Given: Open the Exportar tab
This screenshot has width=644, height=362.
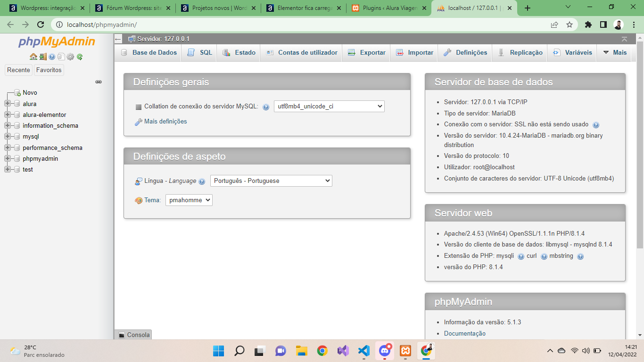Looking at the screenshot, I should (366, 52).
